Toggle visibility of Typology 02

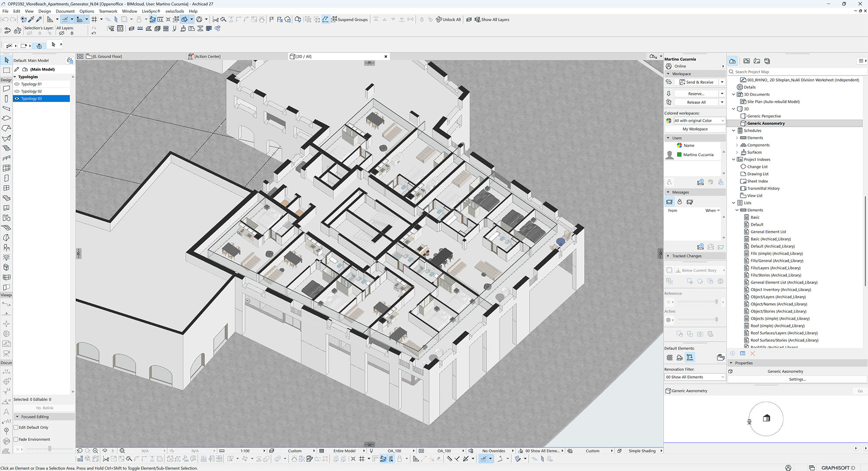[17, 92]
